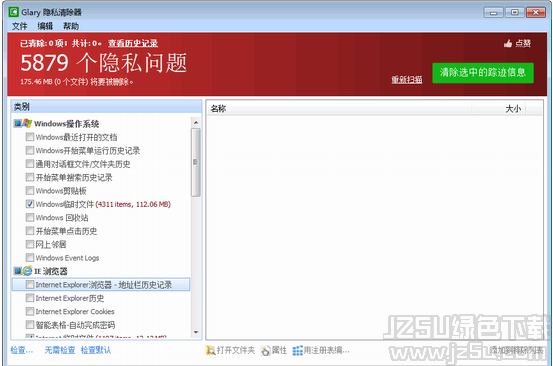Check Windows剪贴板 checkbox

pos(30,190)
